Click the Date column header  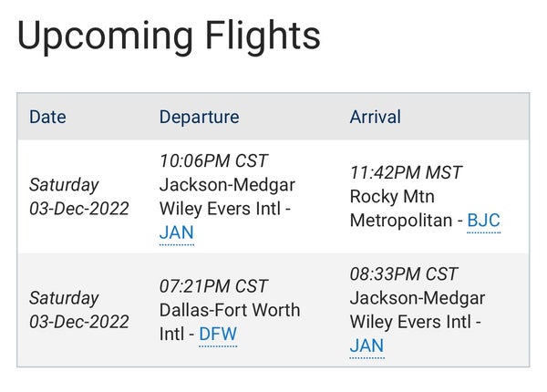coord(47,117)
